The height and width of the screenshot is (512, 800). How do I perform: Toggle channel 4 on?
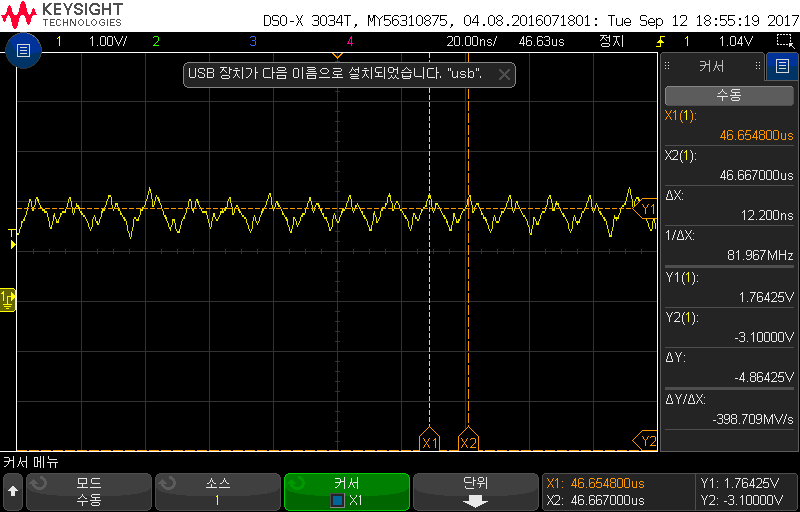pyautogui.click(x=349, y=42)
